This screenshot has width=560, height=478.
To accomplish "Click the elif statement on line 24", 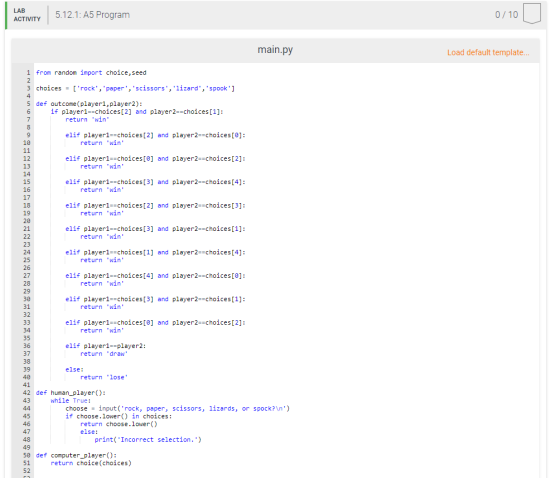I will click(x=155, y=252).
